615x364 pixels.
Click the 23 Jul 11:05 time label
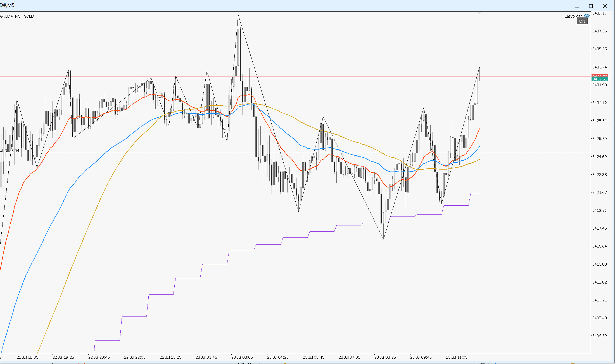(457, 357)
